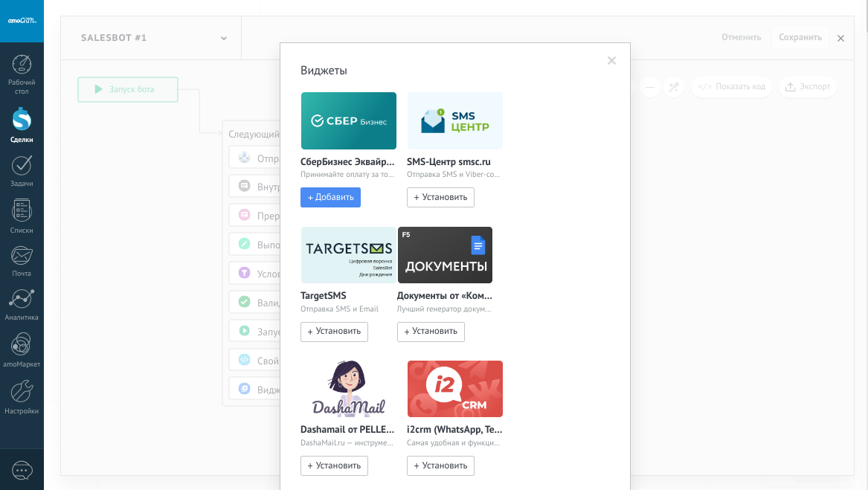Install the SMS-Центр smsc.ru widget
868x490 pixels.
[440, 197]
